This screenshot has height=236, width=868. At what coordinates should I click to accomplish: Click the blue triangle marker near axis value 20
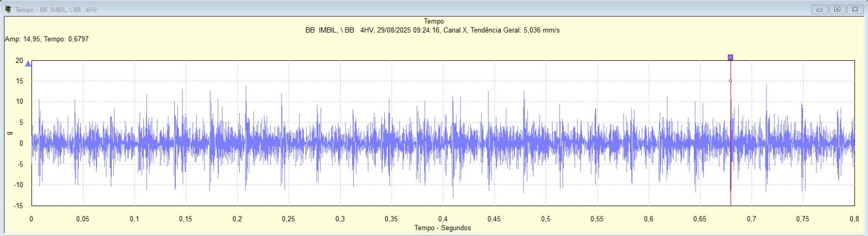(x=28, y=64)
